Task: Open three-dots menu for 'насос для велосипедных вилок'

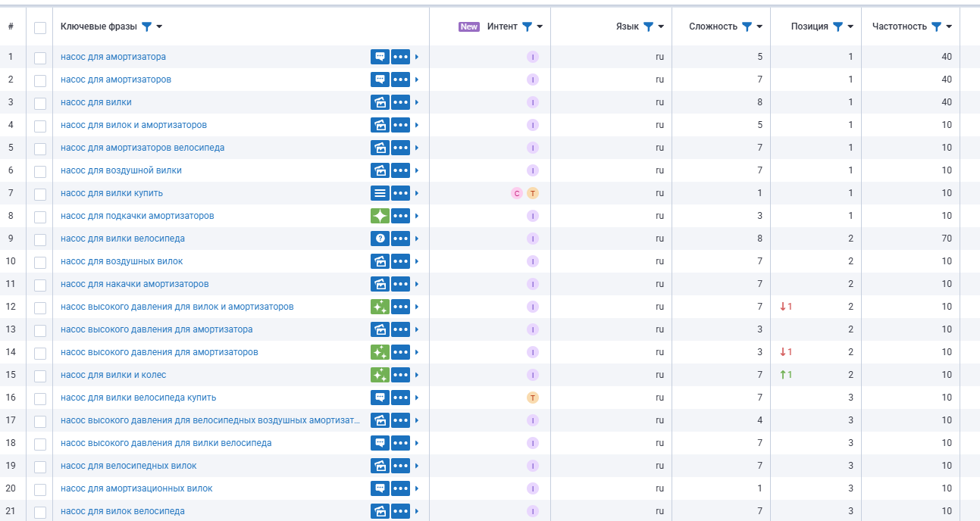Action: (401, 466)
